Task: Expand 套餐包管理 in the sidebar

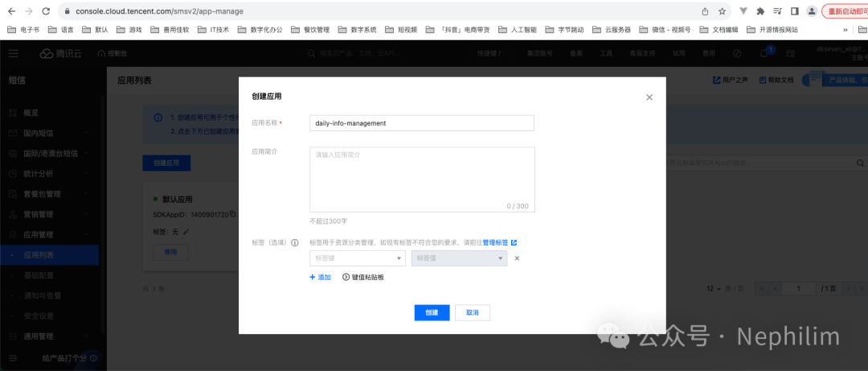Action: point(50,194)
